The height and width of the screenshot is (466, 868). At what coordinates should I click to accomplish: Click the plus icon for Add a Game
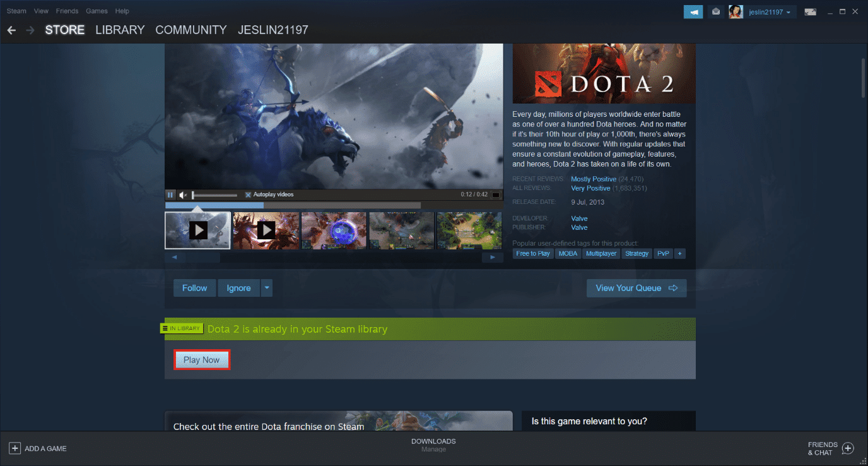pos(15,448)
